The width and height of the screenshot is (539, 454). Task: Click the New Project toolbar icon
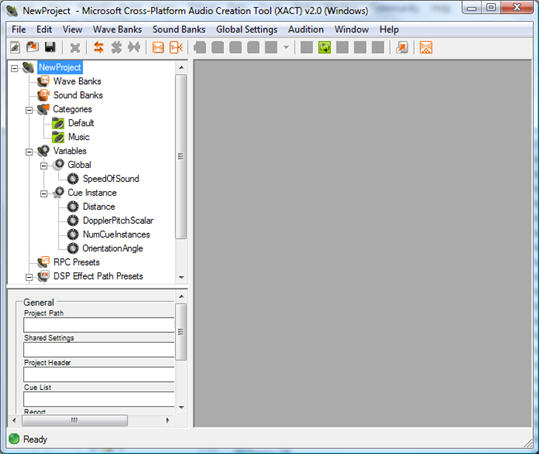pos(15,47)
